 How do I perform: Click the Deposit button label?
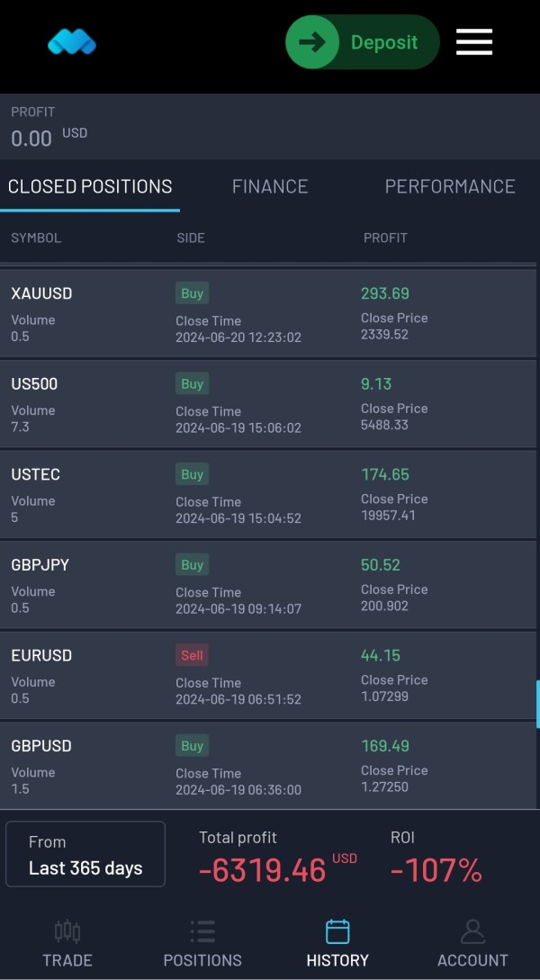[x=384, y=42]
